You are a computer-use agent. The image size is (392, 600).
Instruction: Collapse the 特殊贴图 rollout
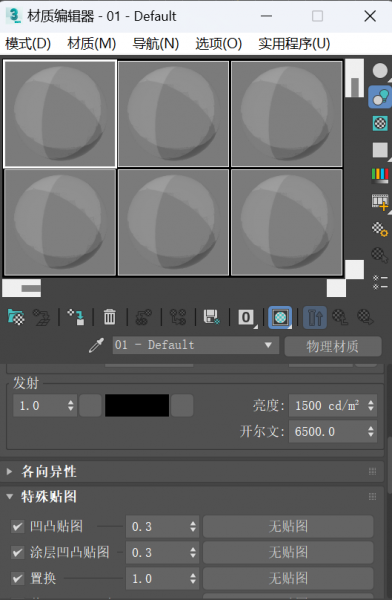pos(9,497)
